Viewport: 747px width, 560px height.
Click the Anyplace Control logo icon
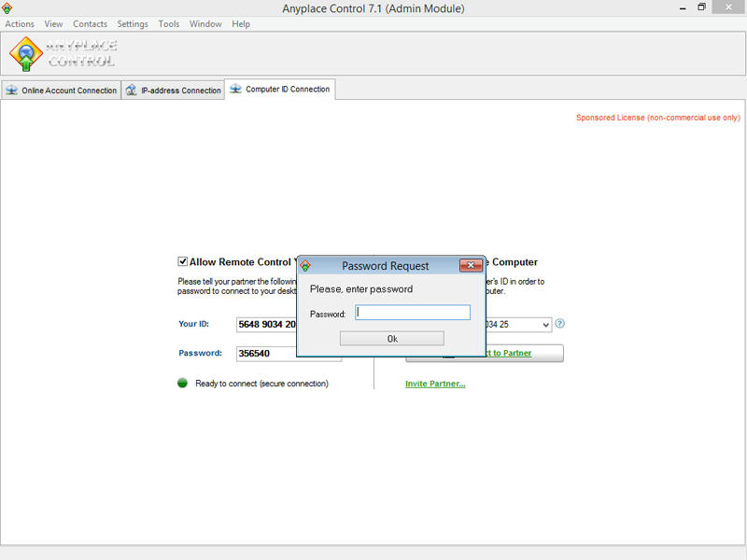pyautogui.click(x=26, y=54)
